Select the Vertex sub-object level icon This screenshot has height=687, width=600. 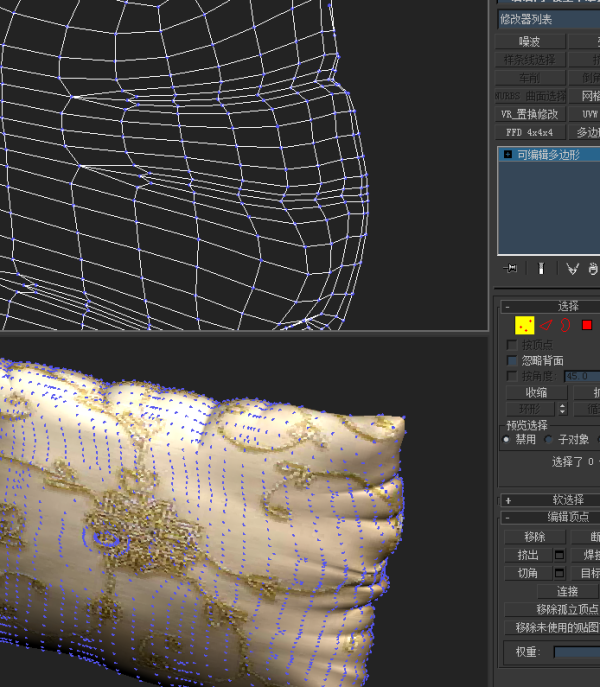[x=524, y=325]
